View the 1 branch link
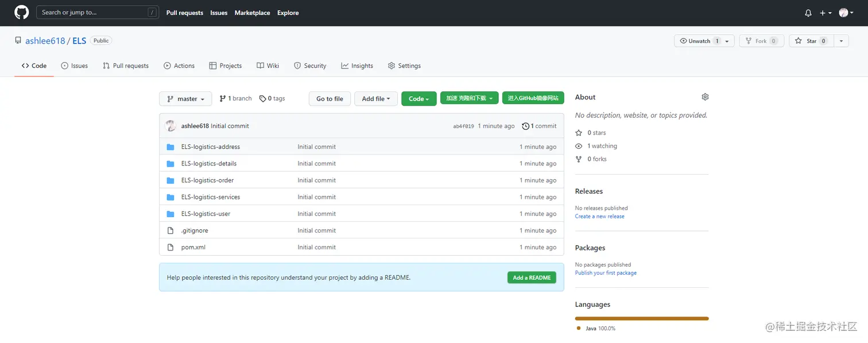 tap(235, 98)
